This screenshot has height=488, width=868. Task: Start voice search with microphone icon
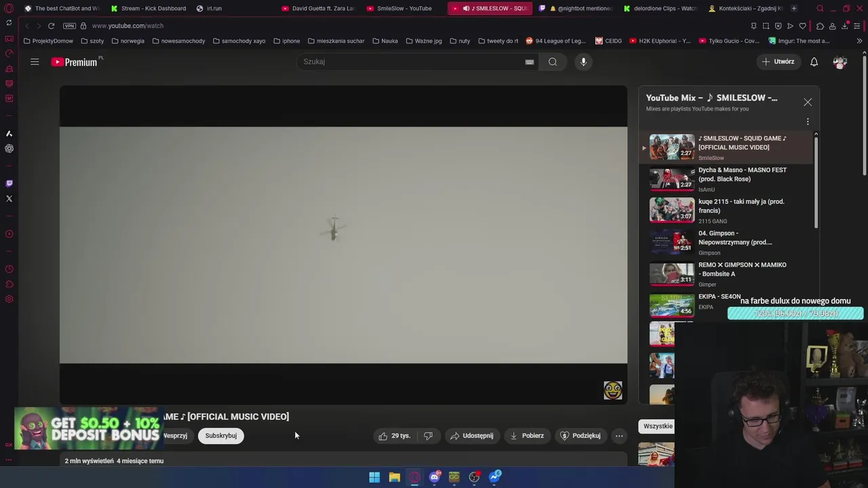583,62
